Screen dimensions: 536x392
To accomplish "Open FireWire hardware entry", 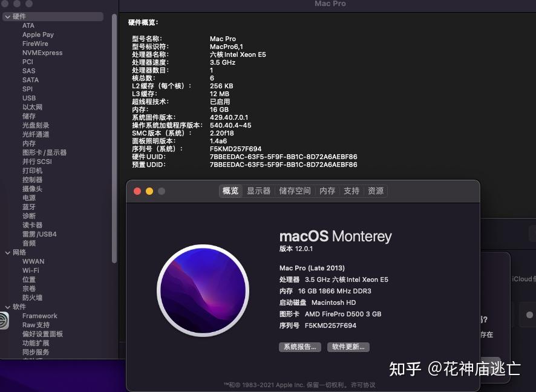I will click(x=35, y=44).
